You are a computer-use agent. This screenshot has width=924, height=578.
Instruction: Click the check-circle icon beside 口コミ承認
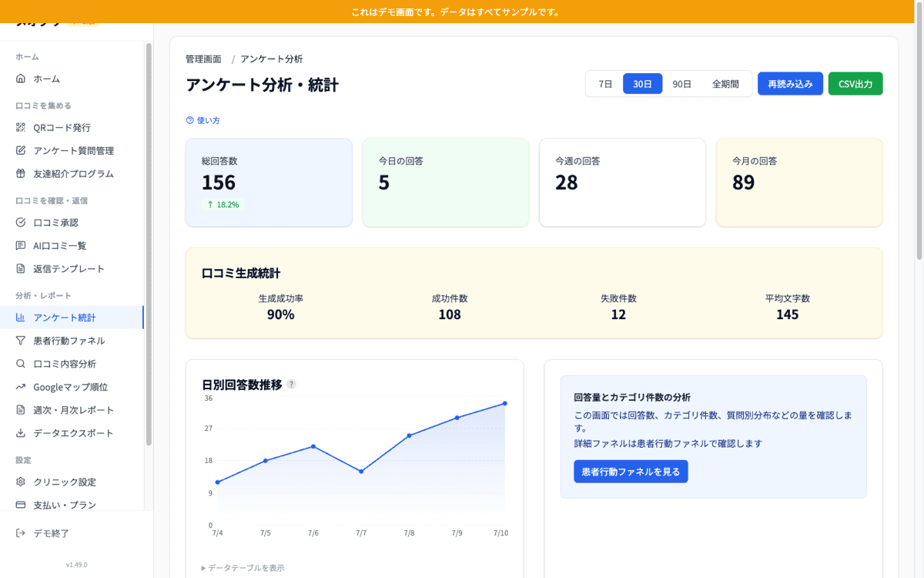point(21,222)
